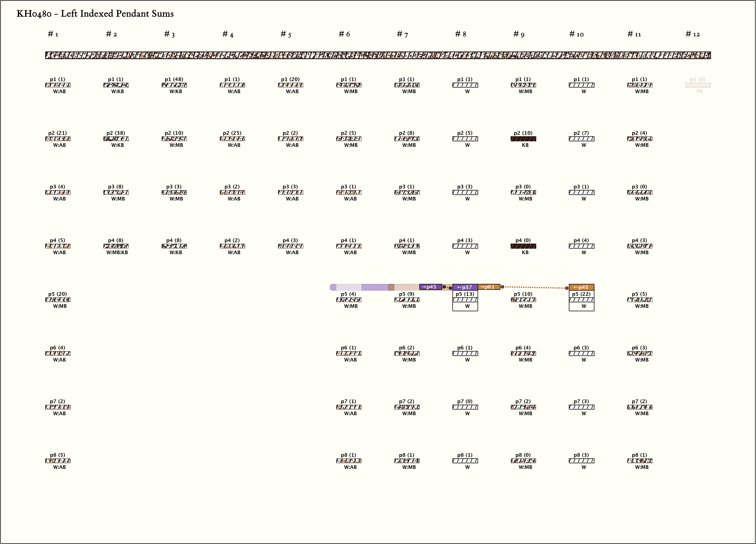The image size is (756, 544).
Task: Click the long primary cord bar at top
Action: (378, 55)
